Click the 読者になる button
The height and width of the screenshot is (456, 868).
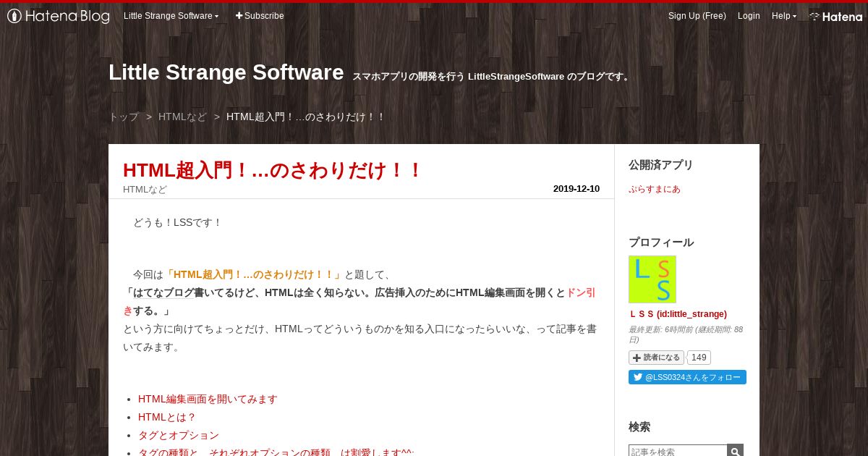[x=656, y=358]
